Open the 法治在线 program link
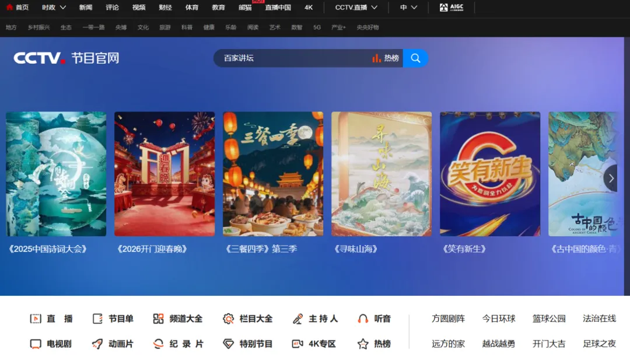This screenshot has width=630, height=364. [599, 318]
